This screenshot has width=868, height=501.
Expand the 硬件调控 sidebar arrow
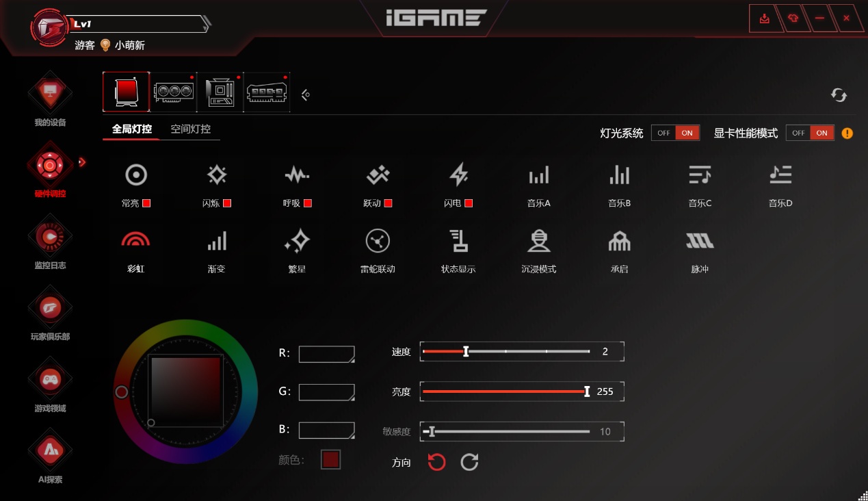82,162
